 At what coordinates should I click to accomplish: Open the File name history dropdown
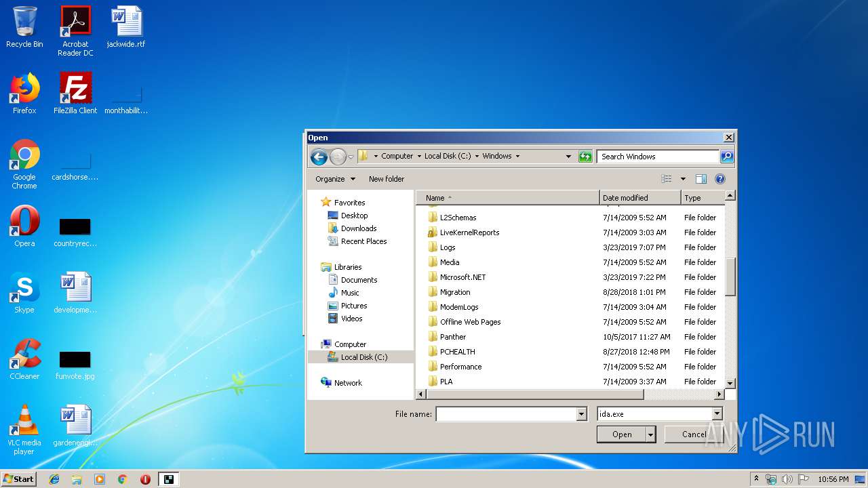[x=581, y=414]
